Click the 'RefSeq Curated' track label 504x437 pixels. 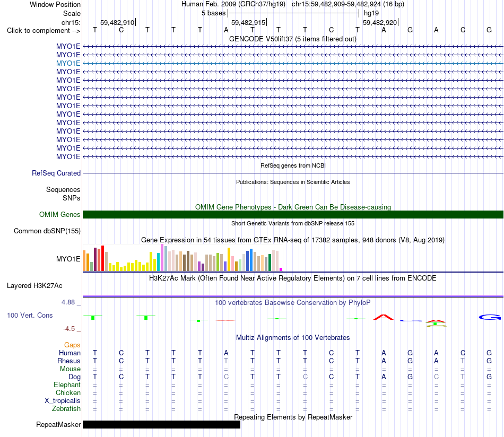(x=56, y=173)
